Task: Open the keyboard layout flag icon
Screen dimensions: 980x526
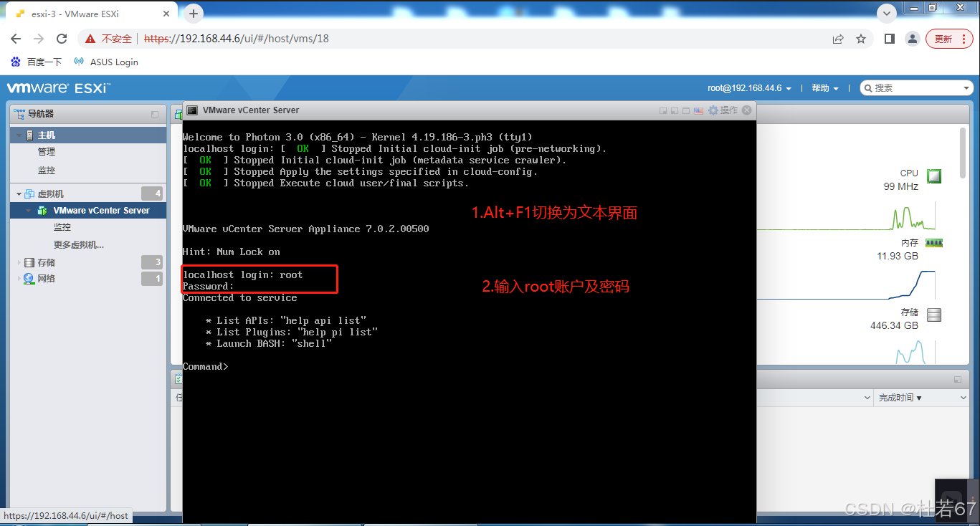Action: [x=698, y=110]
